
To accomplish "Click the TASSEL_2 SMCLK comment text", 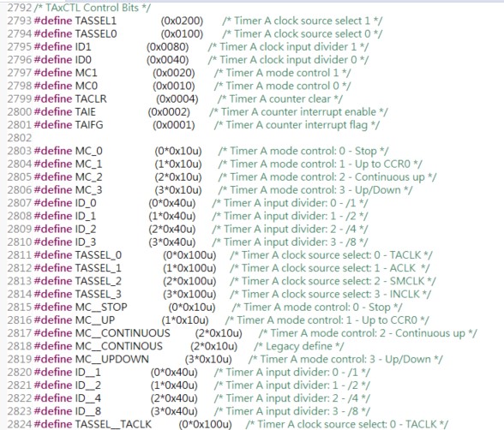I will click(333, 281).
